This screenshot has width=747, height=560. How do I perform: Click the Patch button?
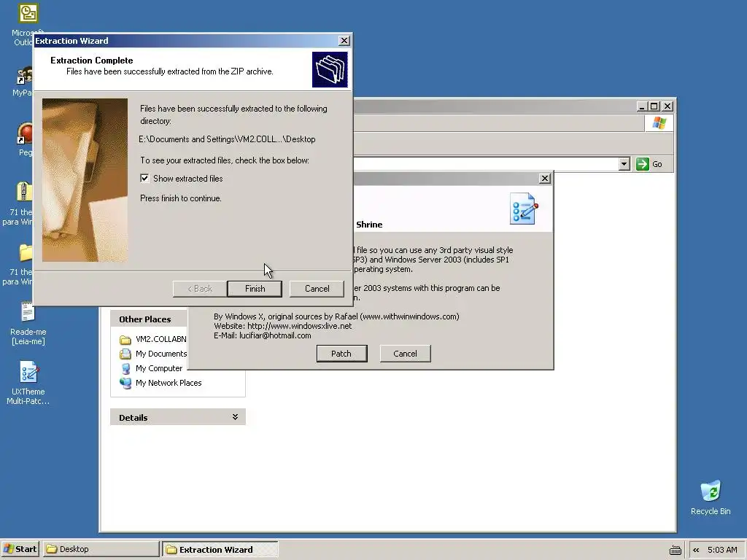pyautogui.click(x=341, y=354)
